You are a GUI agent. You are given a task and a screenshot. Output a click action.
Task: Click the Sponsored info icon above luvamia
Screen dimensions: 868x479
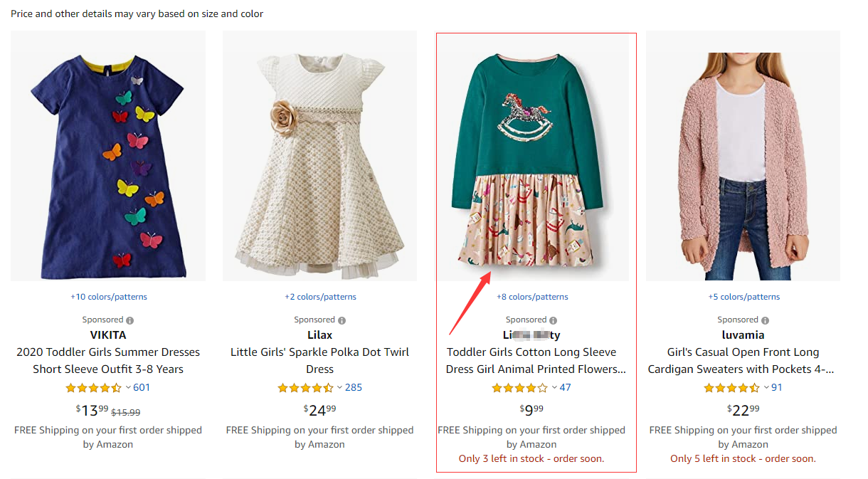pyautogui.click(x=765, y=320)
